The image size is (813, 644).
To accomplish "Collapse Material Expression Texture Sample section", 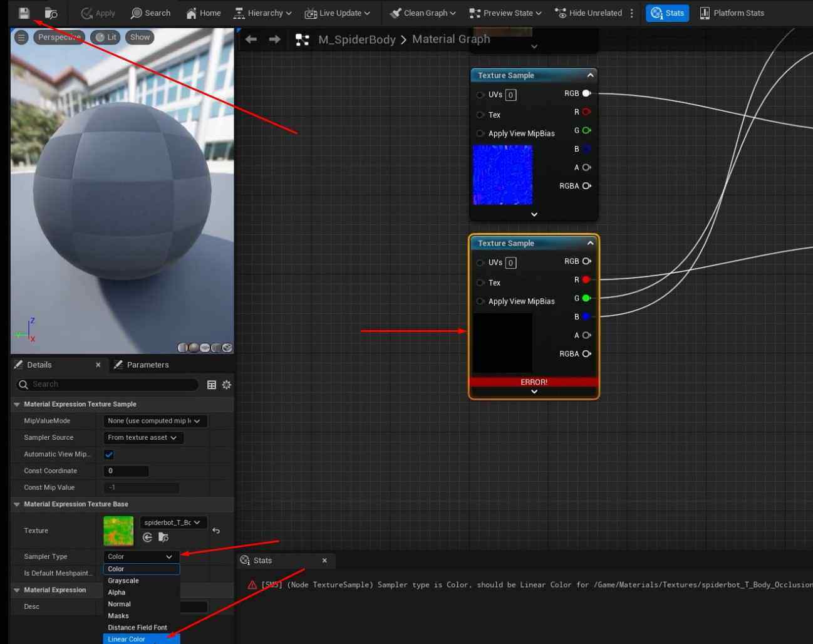I will tap(17, 405).
